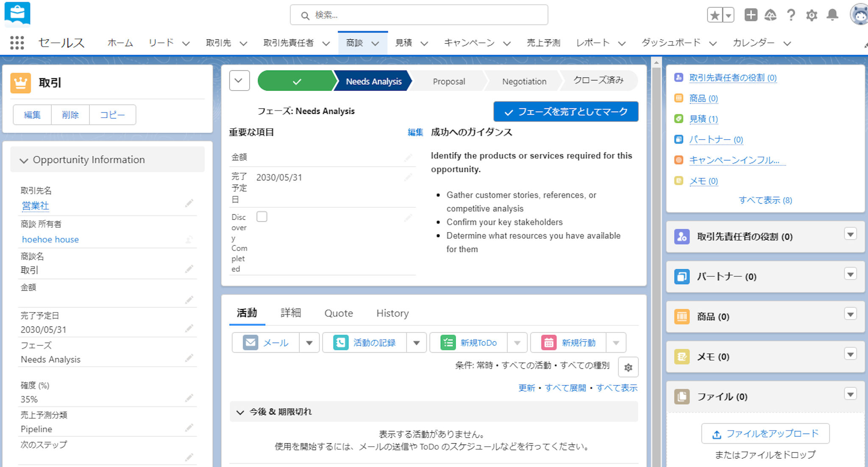Switch to the 詳細 tab
Screen dimensions: 868x467
coord(291,313)
